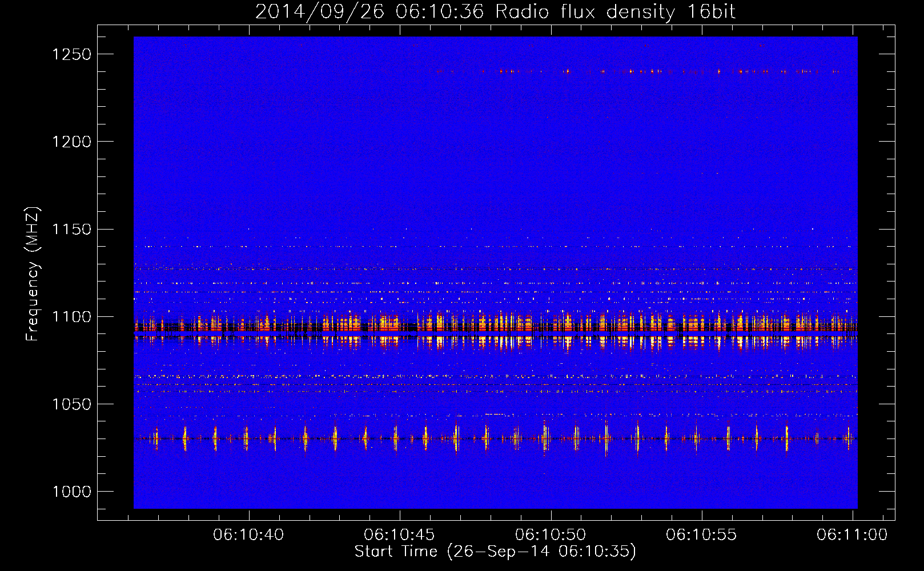Click the 1200 frequency tick label
This screenshot has height=571, width=924.
[72, 142]
